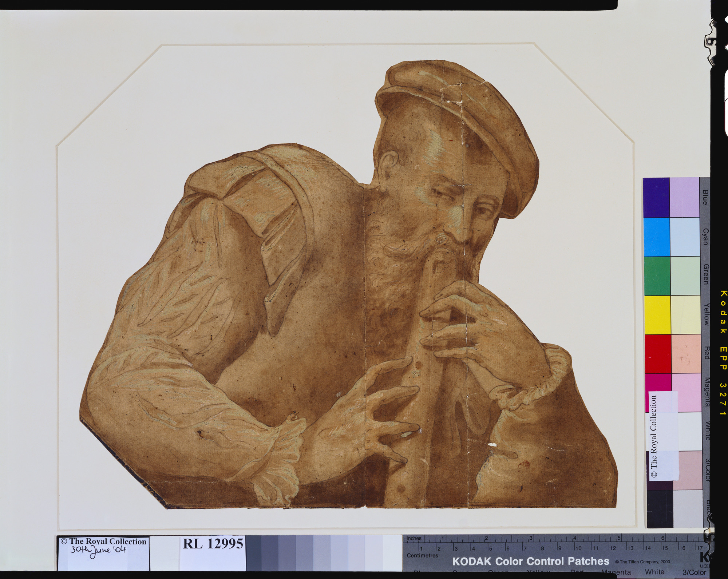The height and width of the screenshot is (579, 728).
Task: Click the vertical "Blue" patch label
Action: [x=705, y=197]
